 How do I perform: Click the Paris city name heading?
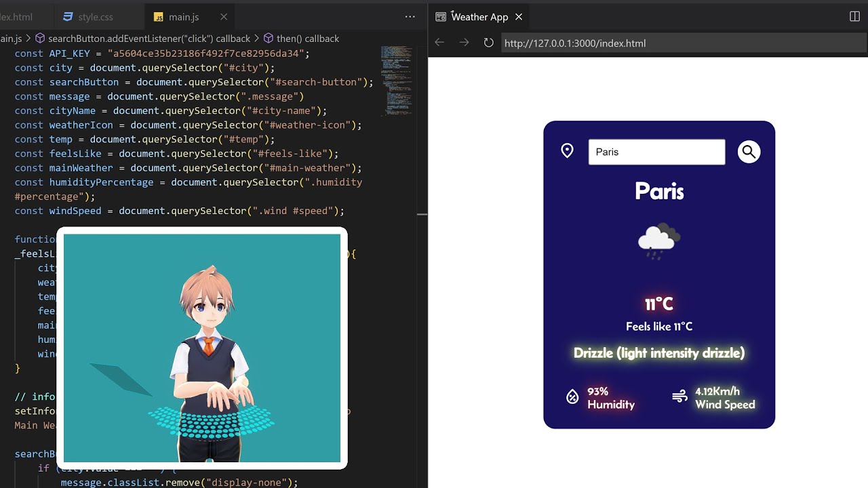[659, 191]
